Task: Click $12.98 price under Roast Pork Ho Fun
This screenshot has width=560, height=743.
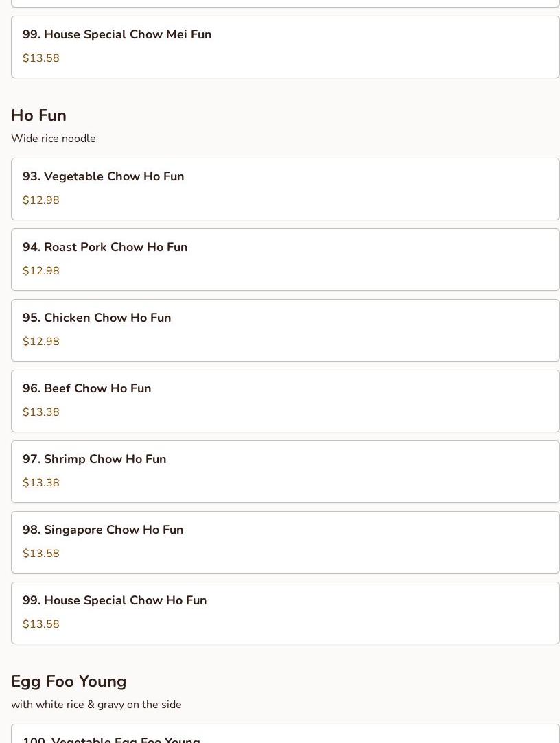Action: point(41,271)
